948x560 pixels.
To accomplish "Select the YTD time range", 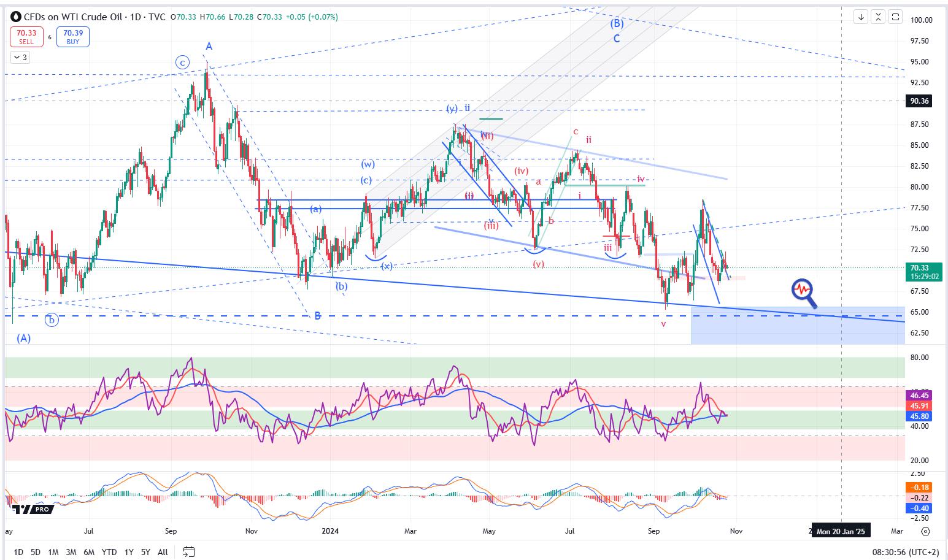I will click(109, 552).
